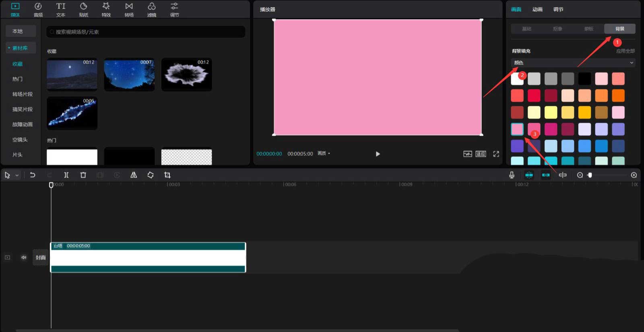Open the 故障动画 category

tap(23, 124)
